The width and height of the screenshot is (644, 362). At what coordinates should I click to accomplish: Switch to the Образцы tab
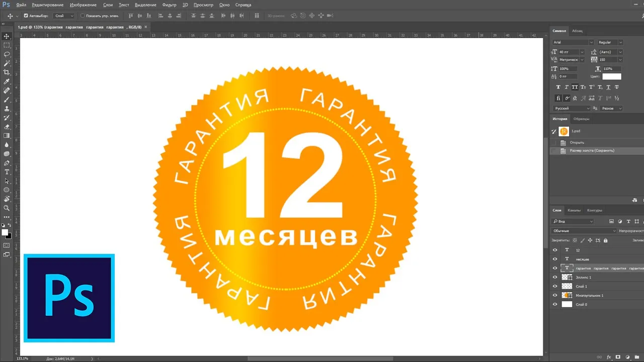point(582,119)
